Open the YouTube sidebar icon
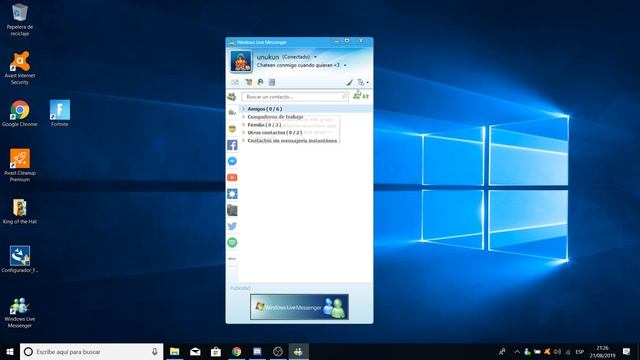Image resolution: width=640 pixels, height=360 pixels. pyautogui.click(x=232, y=178)
